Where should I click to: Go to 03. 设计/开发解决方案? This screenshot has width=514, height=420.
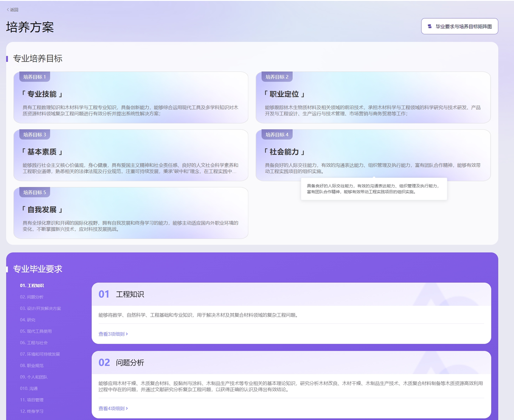pyautogui.click(x=40, y=309)
